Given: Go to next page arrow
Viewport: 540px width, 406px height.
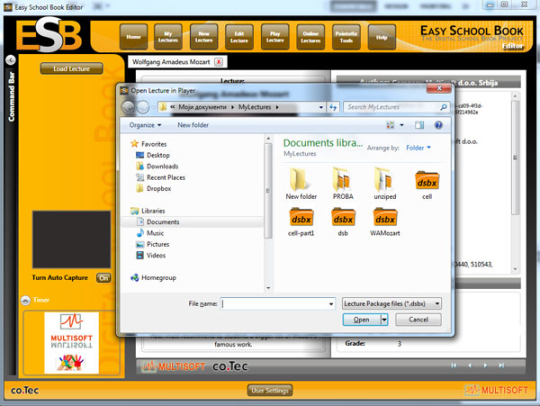Looking at the screenshot, I should coord(485,365).
